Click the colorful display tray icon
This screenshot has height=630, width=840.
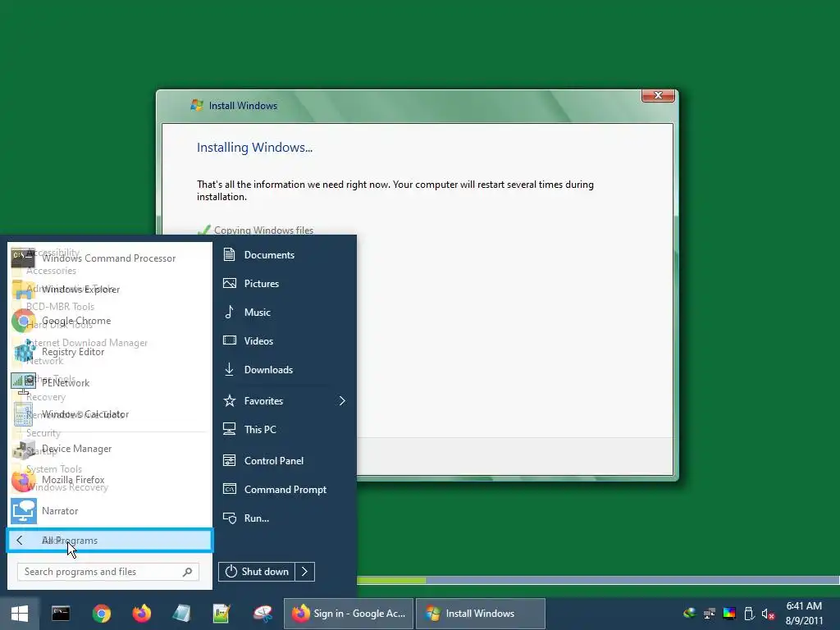(729, 614)
